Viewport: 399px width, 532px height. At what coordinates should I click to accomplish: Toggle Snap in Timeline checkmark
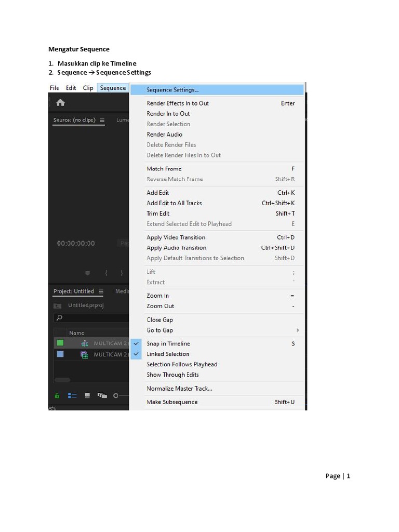[x=136, y=344]
